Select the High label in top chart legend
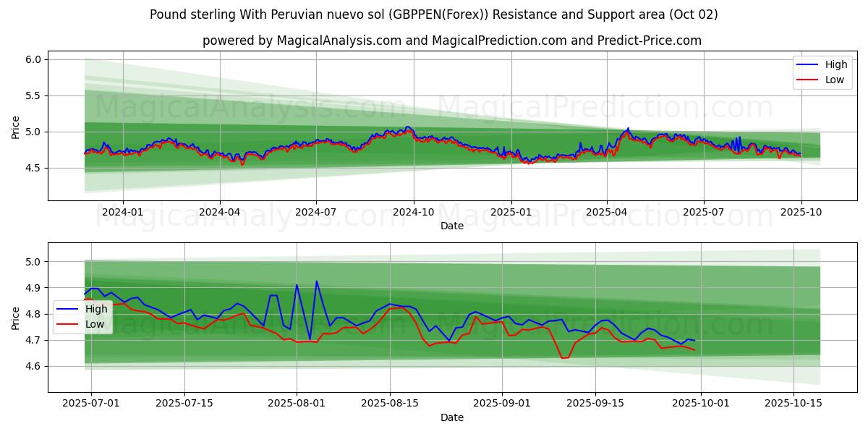 tap(836, 64)
